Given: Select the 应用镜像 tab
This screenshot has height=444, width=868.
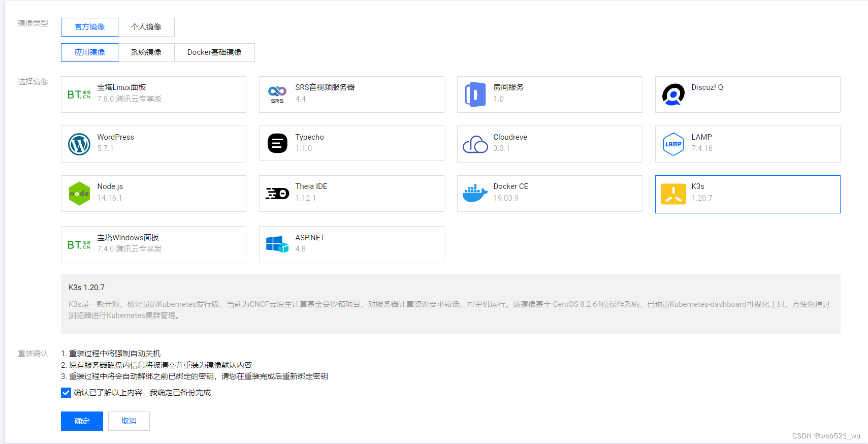Looking at the screenshot, I should coord(89,52).
